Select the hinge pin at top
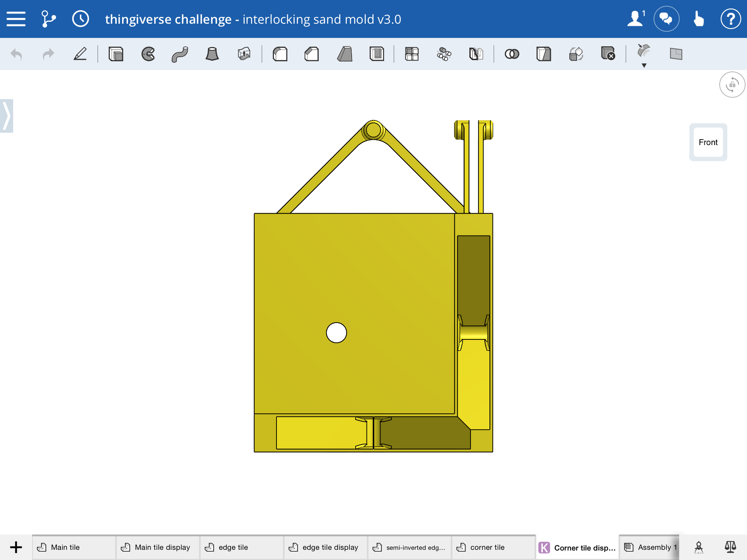This screenshot has width=747, height=560. coord(373,130)
